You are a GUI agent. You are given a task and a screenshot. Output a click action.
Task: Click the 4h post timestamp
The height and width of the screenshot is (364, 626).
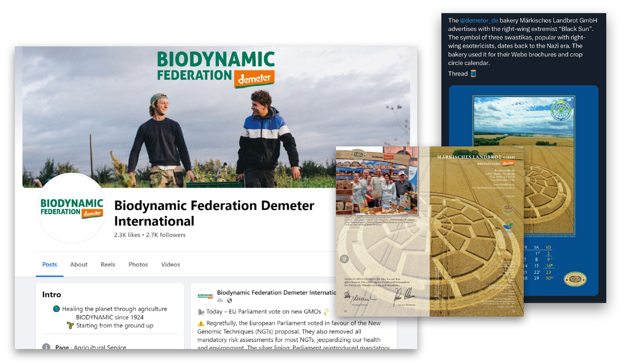[220, 301]
